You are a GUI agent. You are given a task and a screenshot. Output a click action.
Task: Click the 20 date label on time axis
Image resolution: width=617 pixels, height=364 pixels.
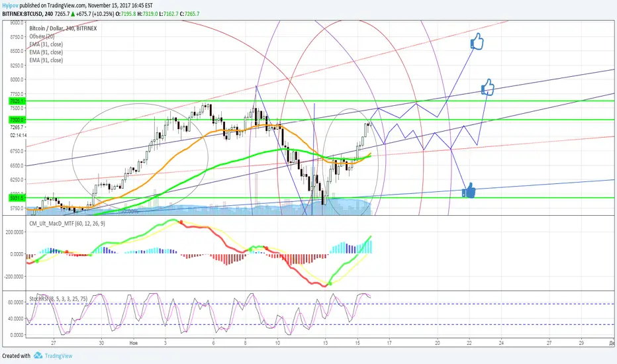click(437, 343)
